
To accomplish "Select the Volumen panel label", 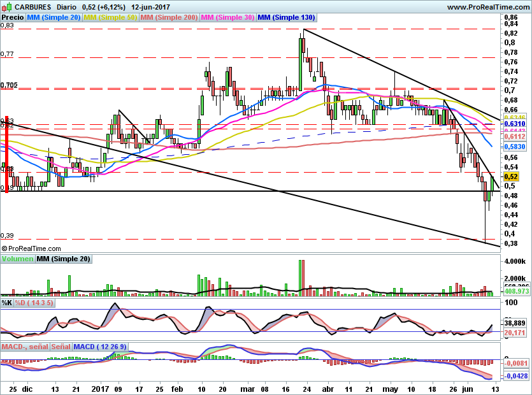I will coord(17,259).
